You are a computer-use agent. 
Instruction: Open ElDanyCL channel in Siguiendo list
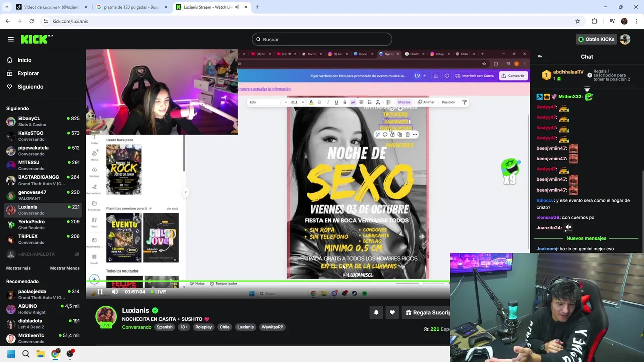(x=43, y=121)
